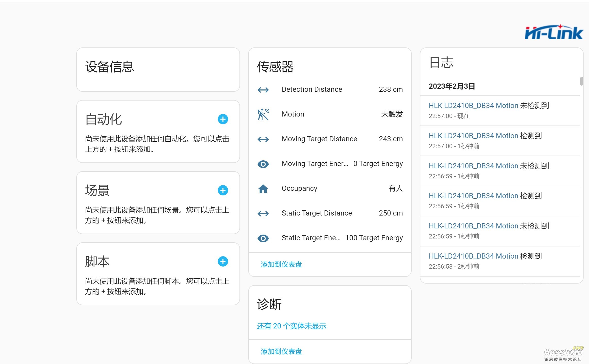Open the Detection Distance entity row
Viewport: 589px width, 364px height.
coord(330,89)
